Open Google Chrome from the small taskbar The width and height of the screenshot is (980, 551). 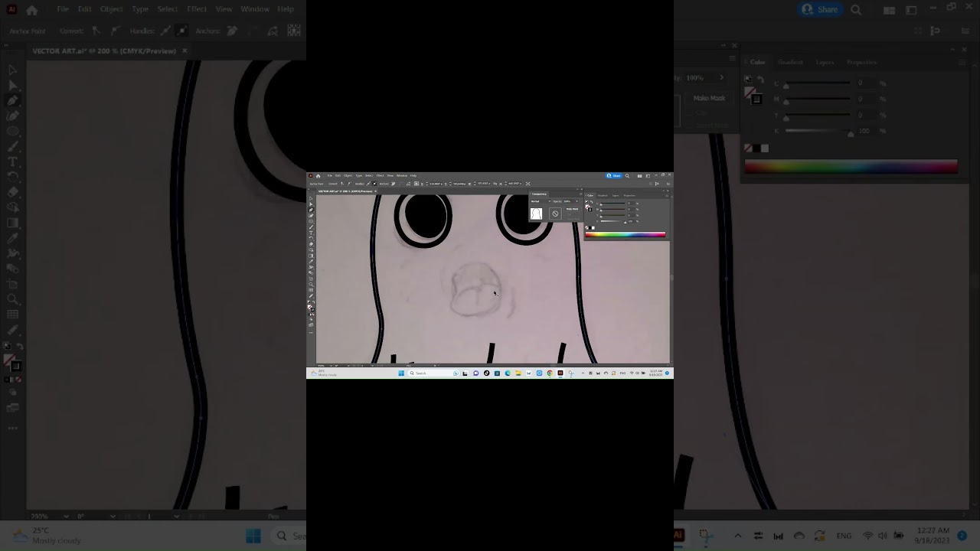(x=550, y=373)
